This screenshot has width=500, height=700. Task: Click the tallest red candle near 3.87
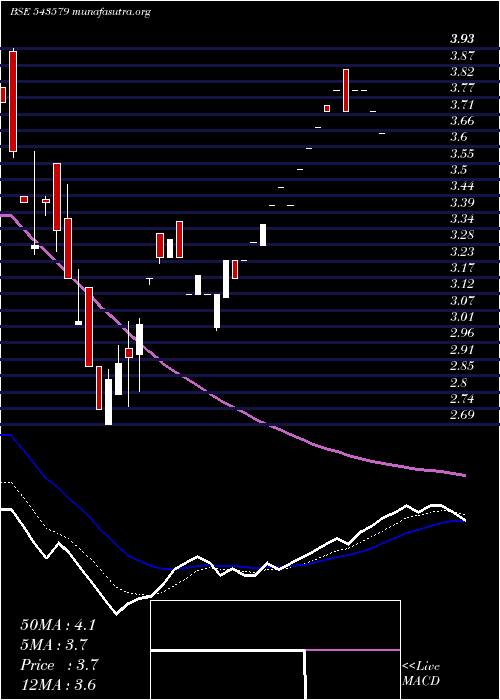tap(13, 101)
